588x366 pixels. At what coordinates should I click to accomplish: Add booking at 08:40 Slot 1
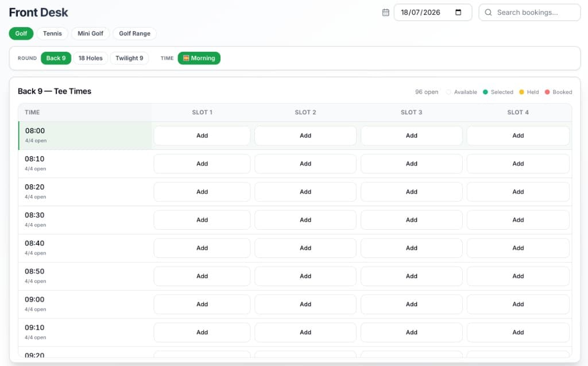pos(202,248)
